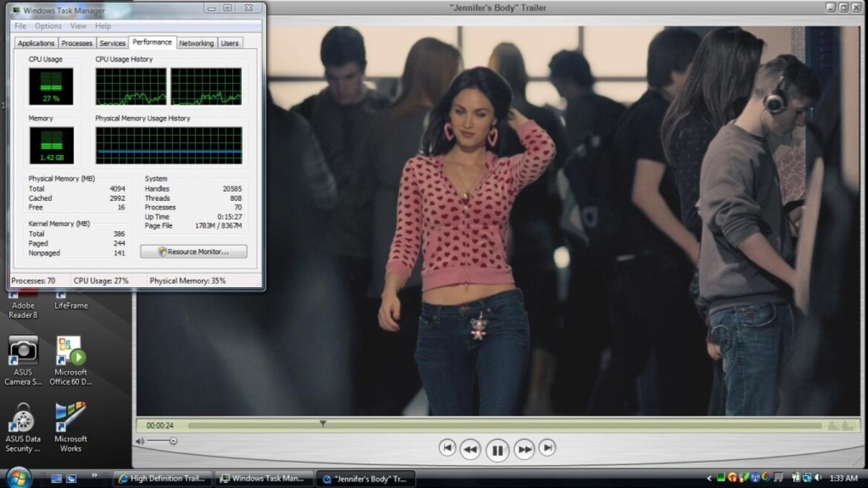Click the Up Time value 0:15:27
Screen dimensions: 868x488
230,217
